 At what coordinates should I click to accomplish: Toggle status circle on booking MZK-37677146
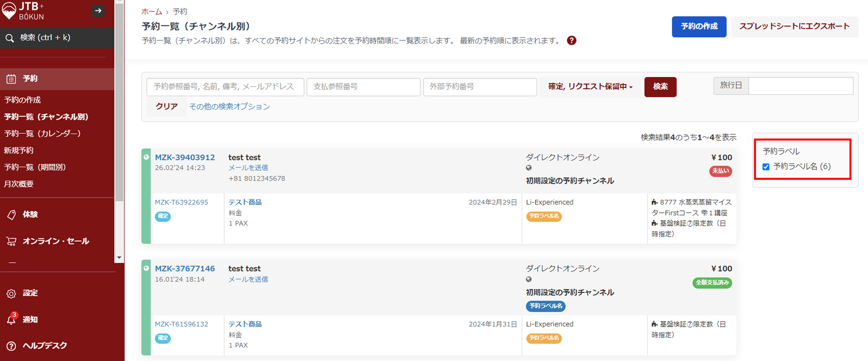point(146,268)
